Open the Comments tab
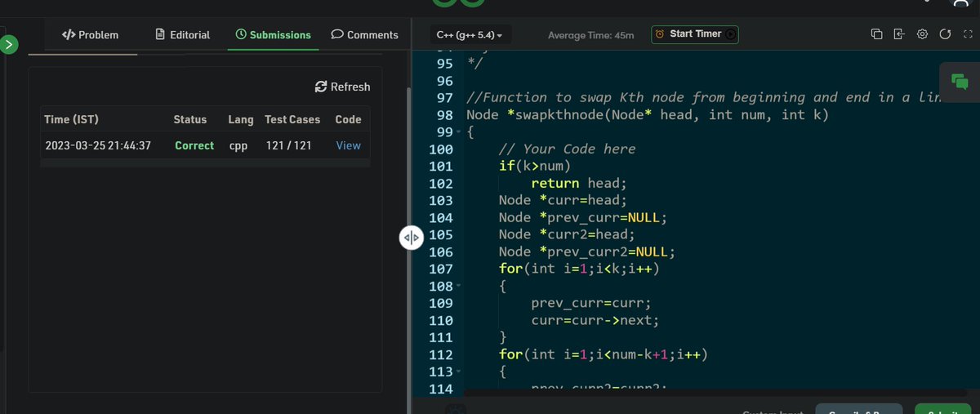The width and height of the screenshot is (980, 414). 364,35
